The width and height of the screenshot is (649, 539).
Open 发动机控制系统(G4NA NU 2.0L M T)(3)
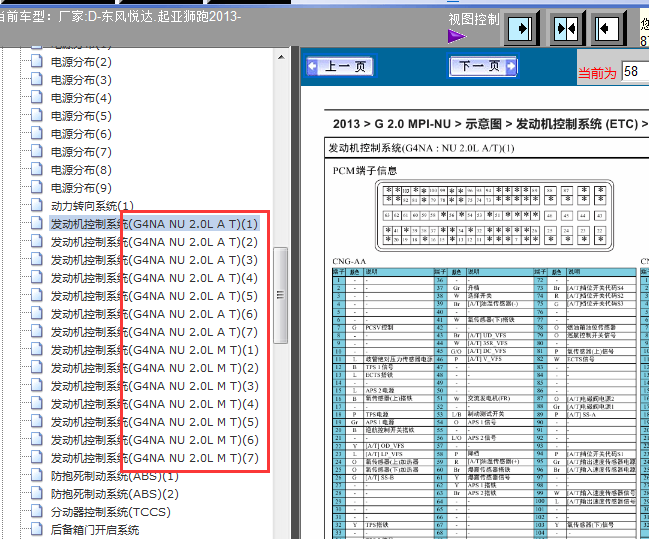click(x=154, y=386)
